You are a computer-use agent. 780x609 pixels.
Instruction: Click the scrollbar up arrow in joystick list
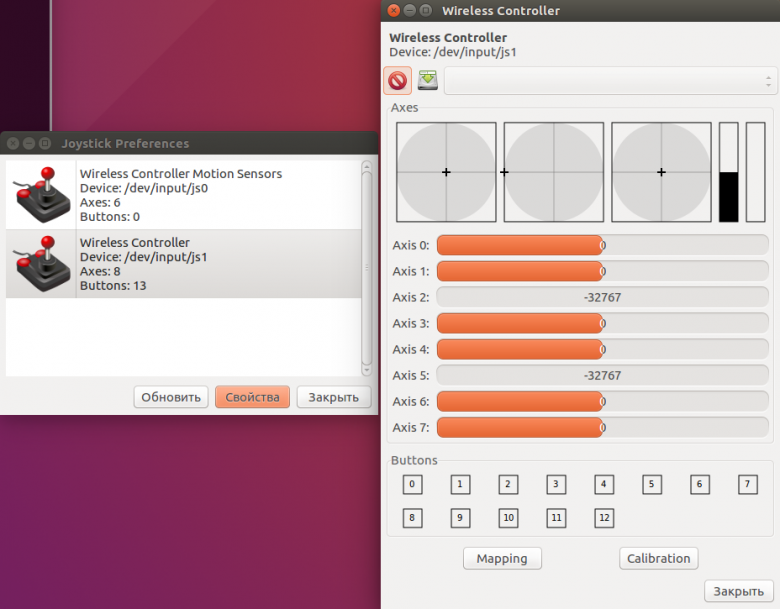pyautogui.click(x=367, y=166)
